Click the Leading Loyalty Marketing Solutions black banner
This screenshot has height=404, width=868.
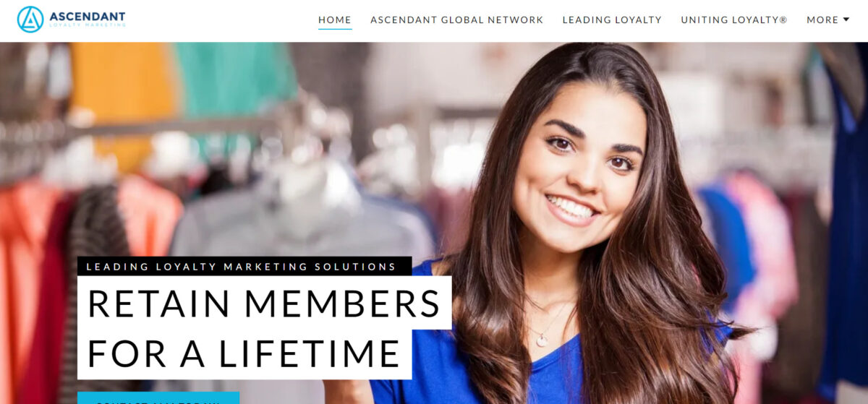tap(244, 266)
